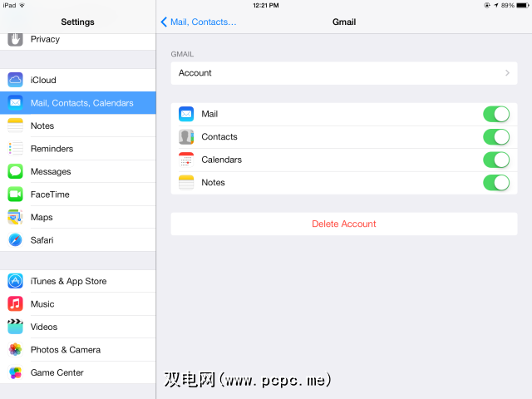Viewport: 532px width, 399px height.
Task: Tap the blue Mail icon in Gmail panel
Action: (186, 114)
